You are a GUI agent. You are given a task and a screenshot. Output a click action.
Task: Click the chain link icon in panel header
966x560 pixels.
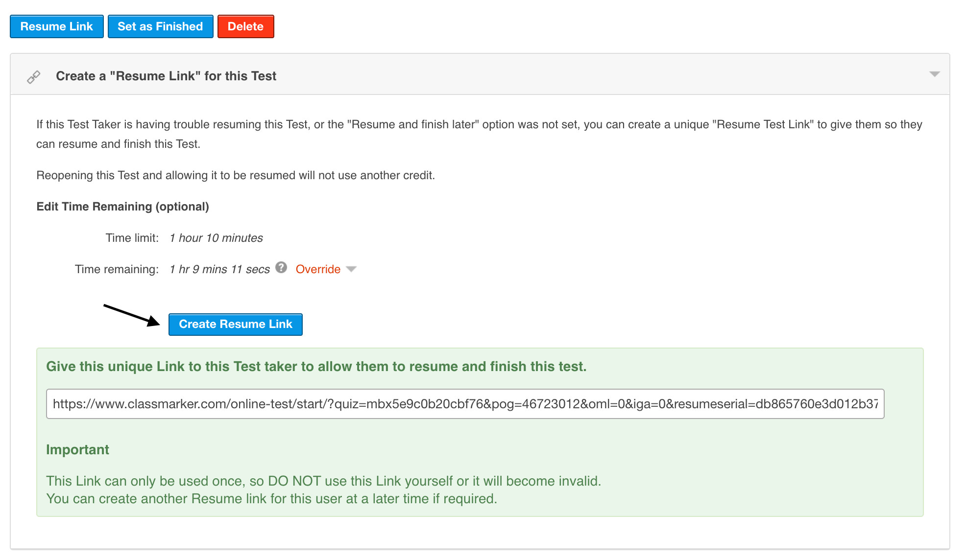click(x=33, y=77)
